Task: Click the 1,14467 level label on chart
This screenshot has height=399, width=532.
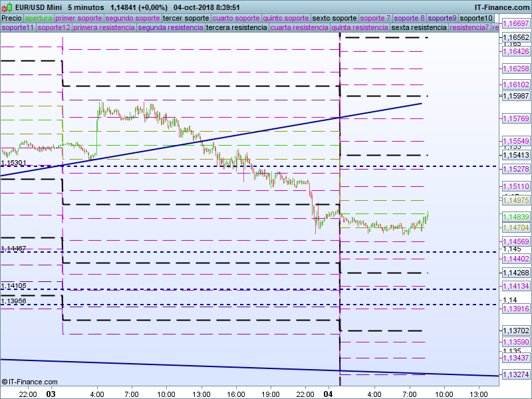Action: 13,248
